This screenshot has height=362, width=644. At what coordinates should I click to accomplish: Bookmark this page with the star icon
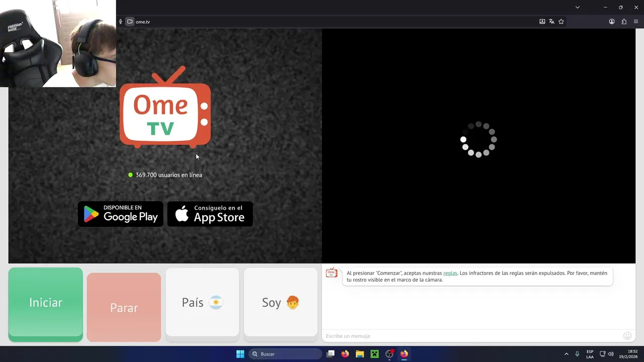(561, 22)
